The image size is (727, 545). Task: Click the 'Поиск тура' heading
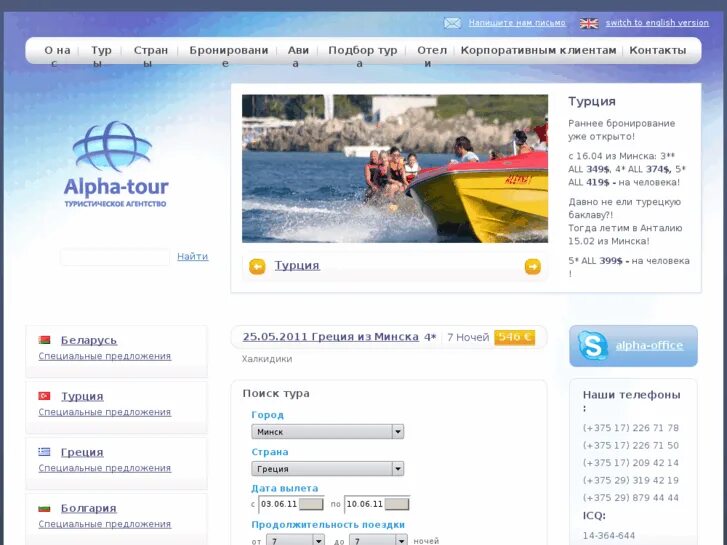tap(276, 393)
